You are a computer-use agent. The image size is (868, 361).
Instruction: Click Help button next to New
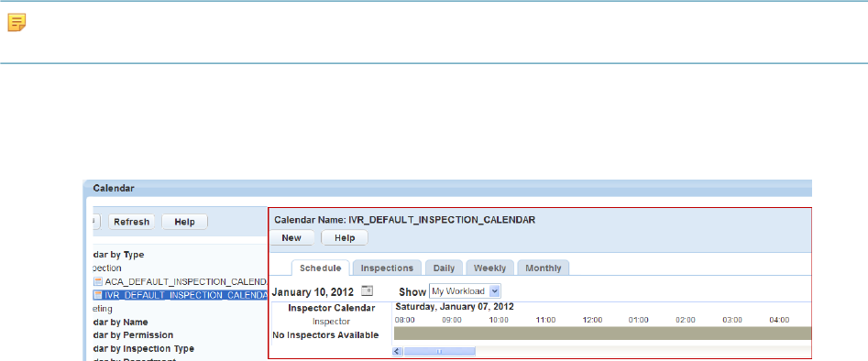pos(345,237)
